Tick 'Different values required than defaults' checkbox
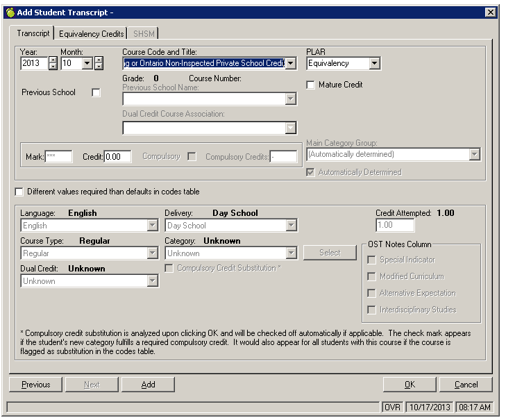 (19, 192)
